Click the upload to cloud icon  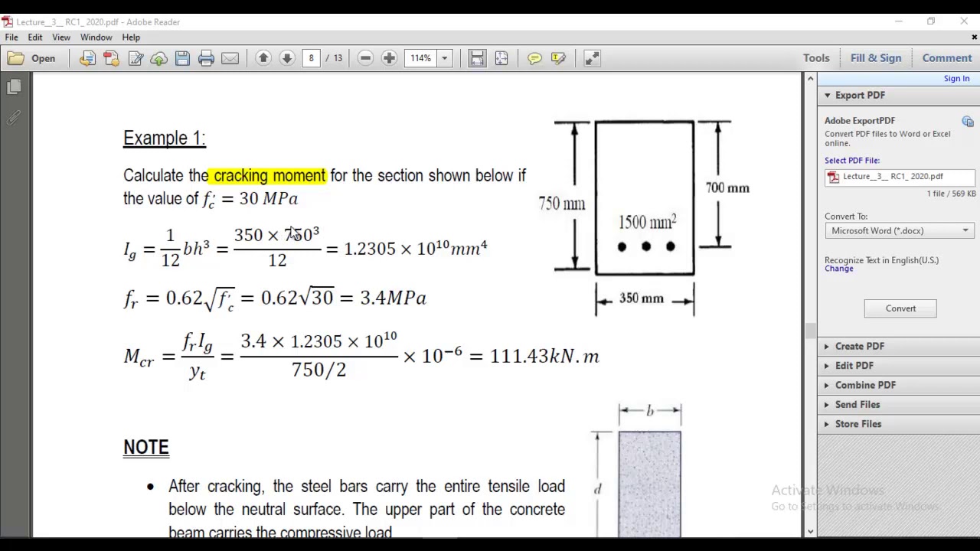point(158,58)
